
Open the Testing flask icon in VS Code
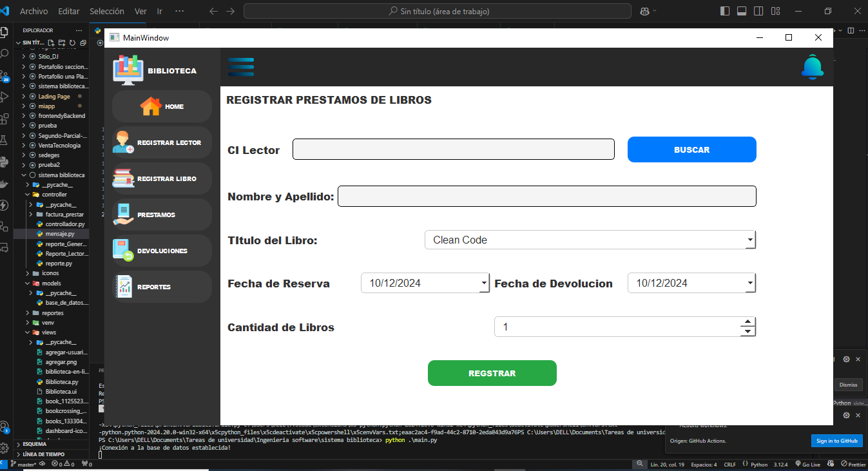tap(5, 140)
